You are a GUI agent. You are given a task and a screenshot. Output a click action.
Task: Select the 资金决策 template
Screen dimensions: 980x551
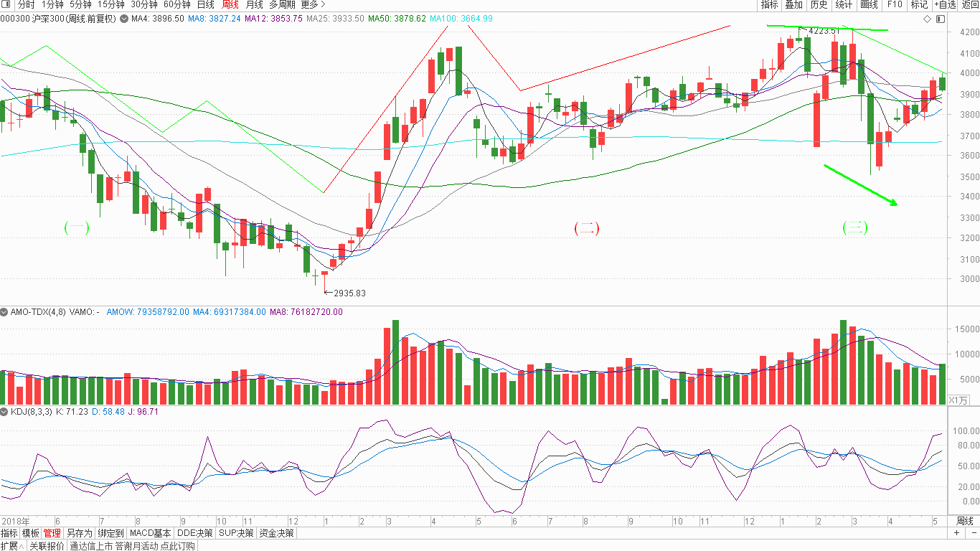point(277,533)
